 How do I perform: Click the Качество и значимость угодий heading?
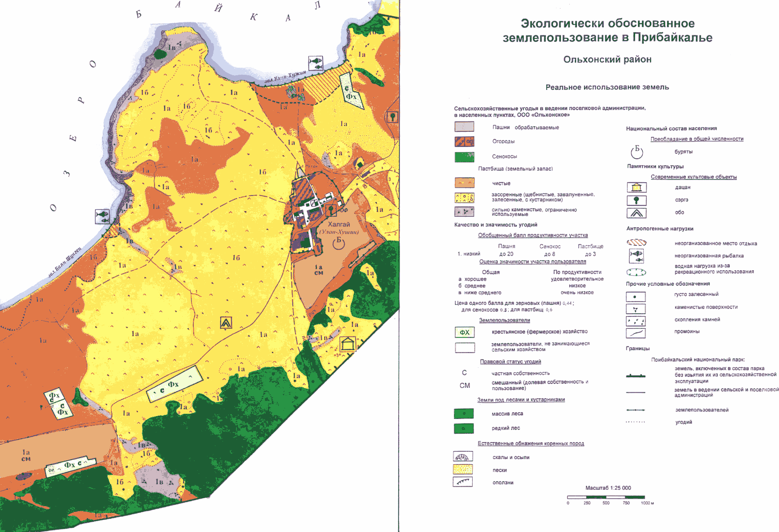coord(496,225)
